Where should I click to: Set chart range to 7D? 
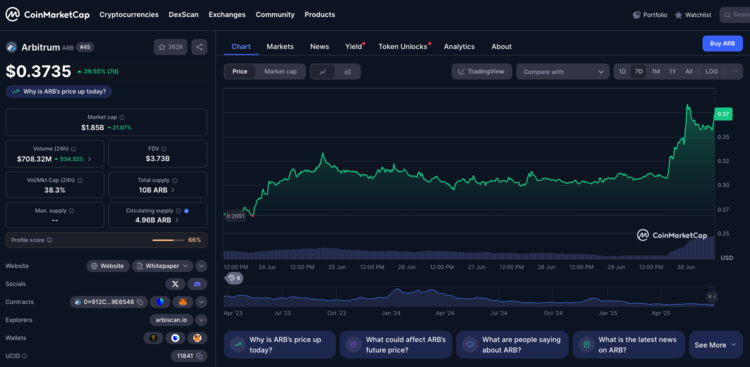[x=639, y=71]
